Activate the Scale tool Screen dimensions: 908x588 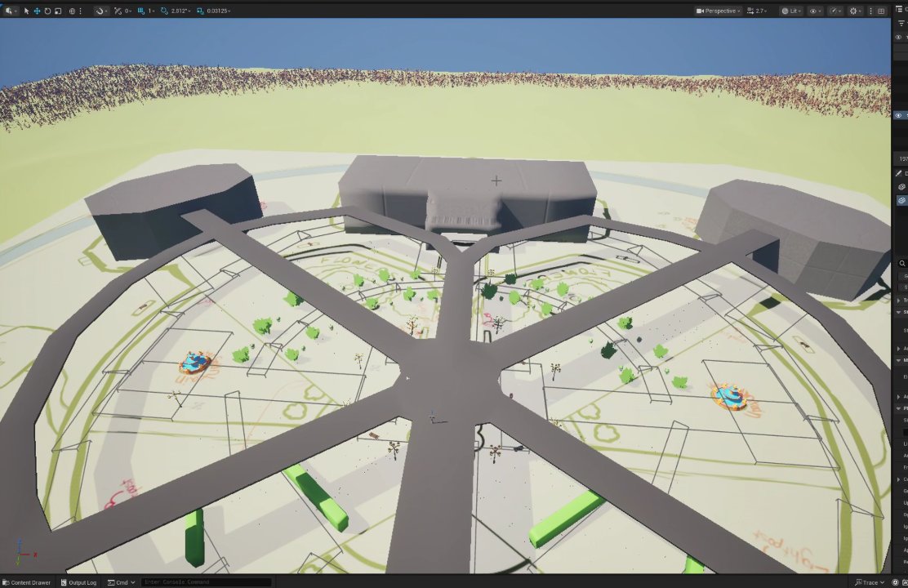coord(58,11)
